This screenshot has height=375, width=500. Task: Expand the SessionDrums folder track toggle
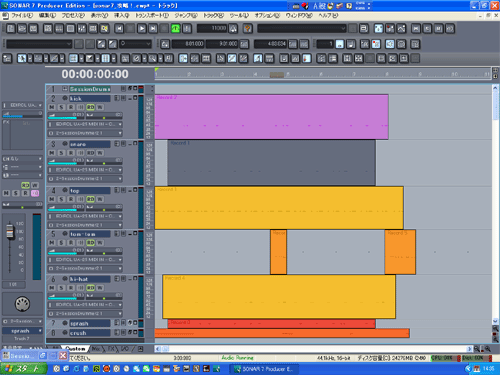(x=65, y=89)
